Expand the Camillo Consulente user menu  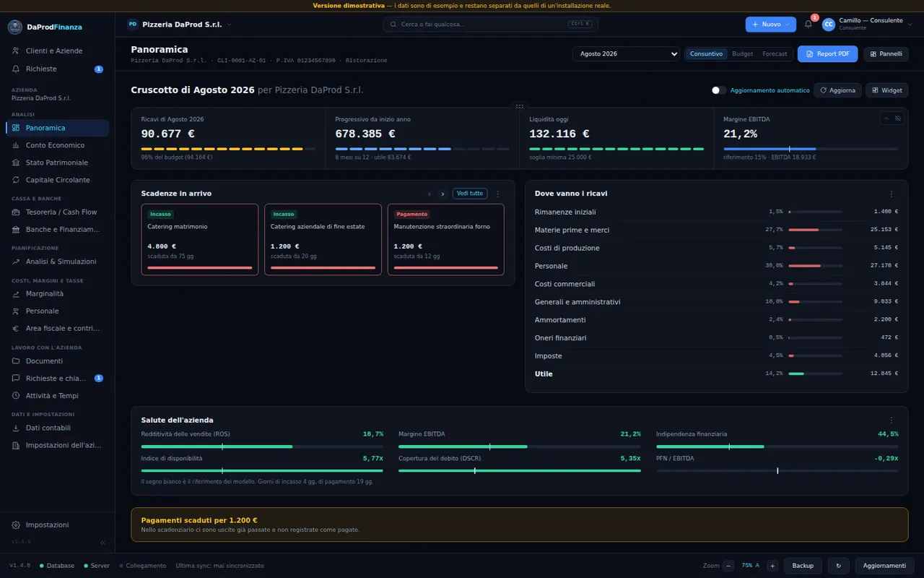tap(868, 24)
